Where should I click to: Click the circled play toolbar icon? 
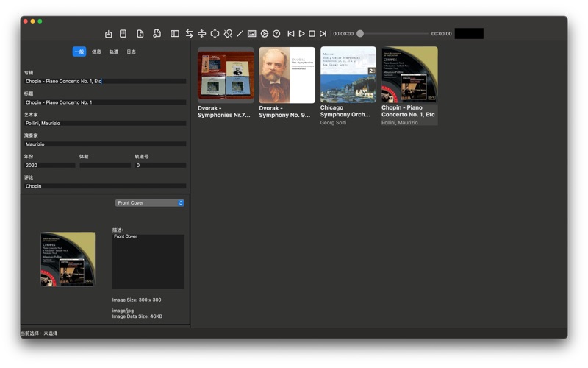265,34
